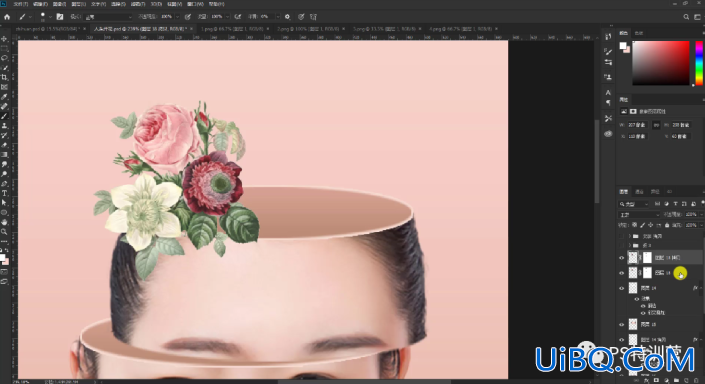Switch to the 通道 (Channels) panel tab

tap(639, 192)
